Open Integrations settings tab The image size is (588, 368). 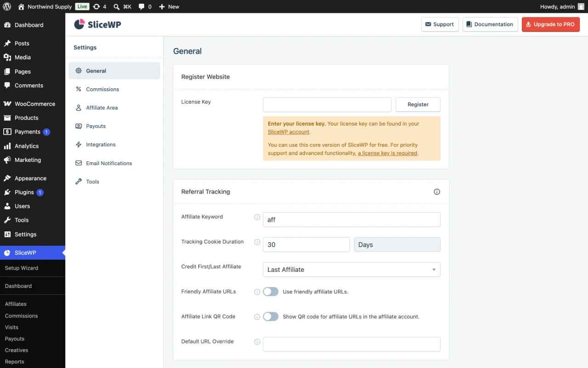click(x=114, y=144)
